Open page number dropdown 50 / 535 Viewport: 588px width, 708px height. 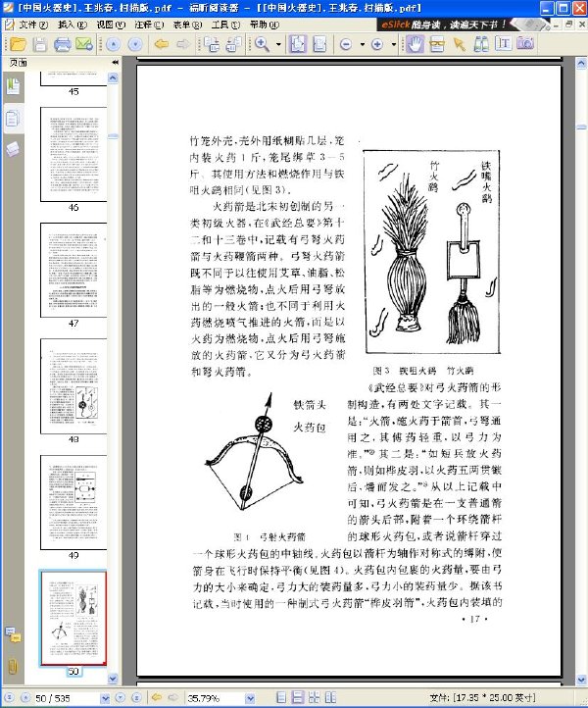(105, 698)
